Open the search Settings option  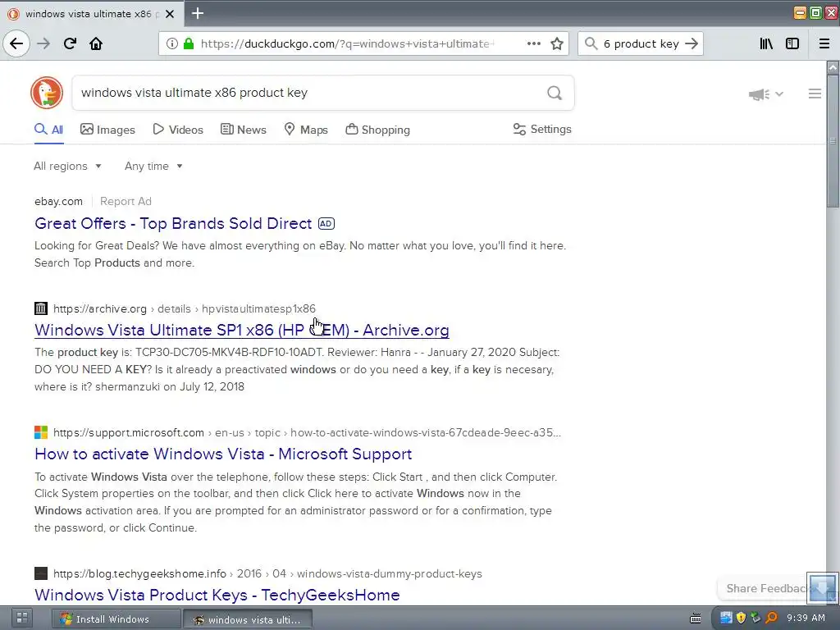[542, 129]
